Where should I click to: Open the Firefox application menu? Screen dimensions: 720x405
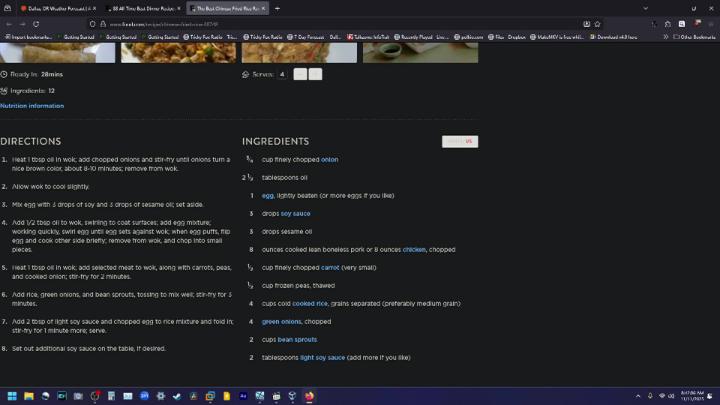(711, 23)
